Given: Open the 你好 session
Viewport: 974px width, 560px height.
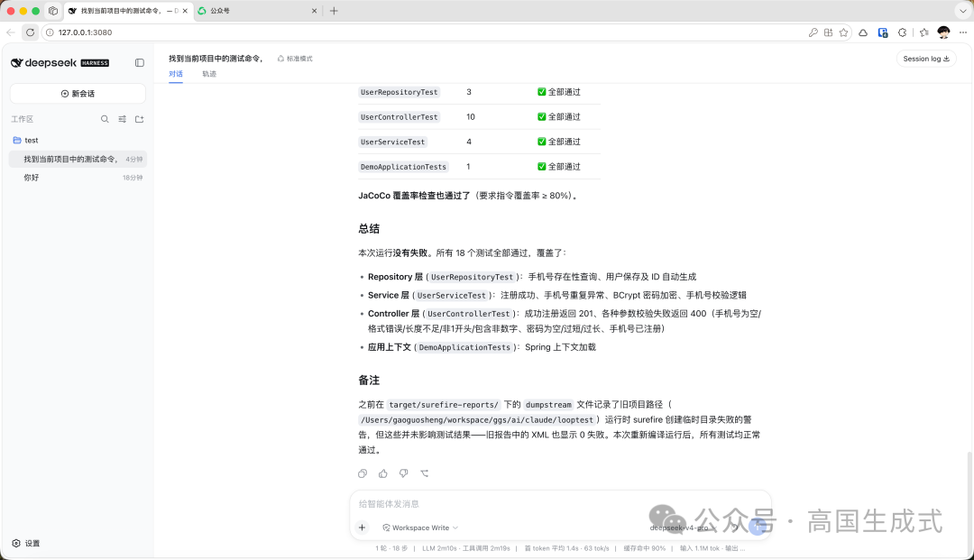Looking at the screenshot, I should [78, 178].
